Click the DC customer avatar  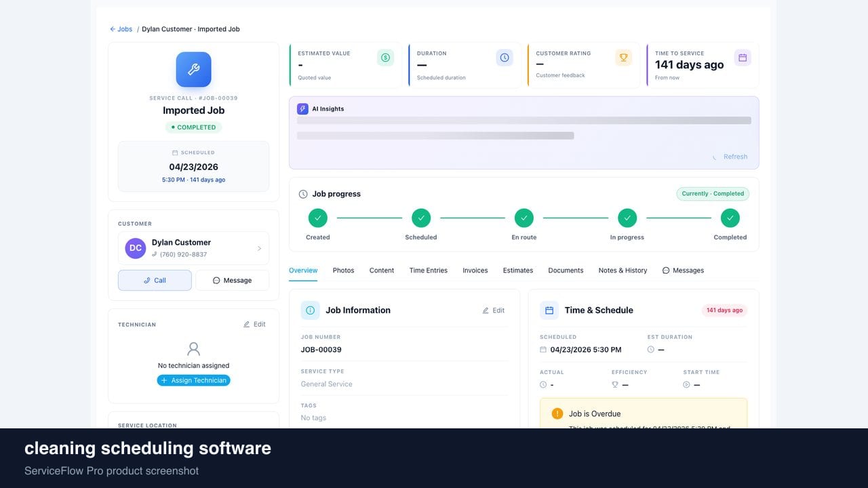pyautogui.click(x=136, y=248)
